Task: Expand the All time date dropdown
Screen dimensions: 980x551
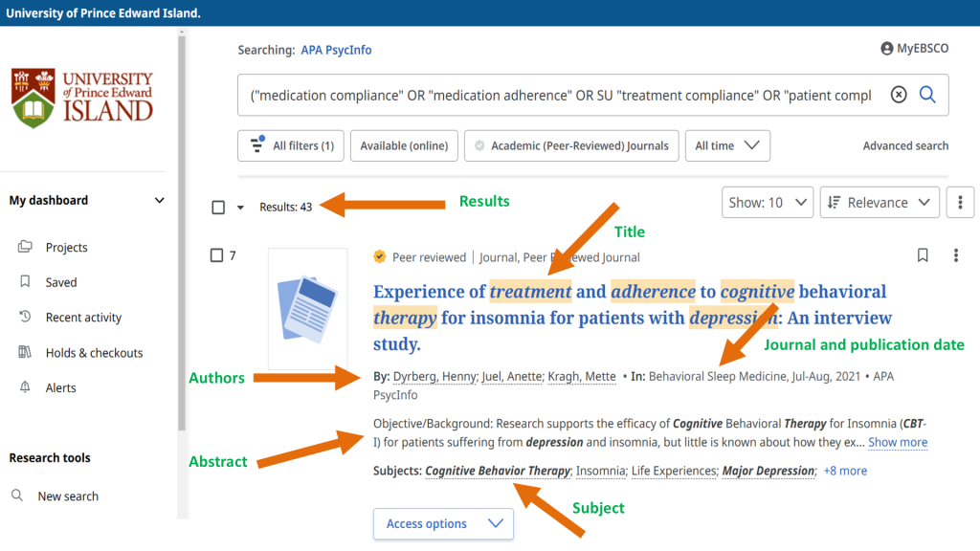Action: click(x=727, y=146)
